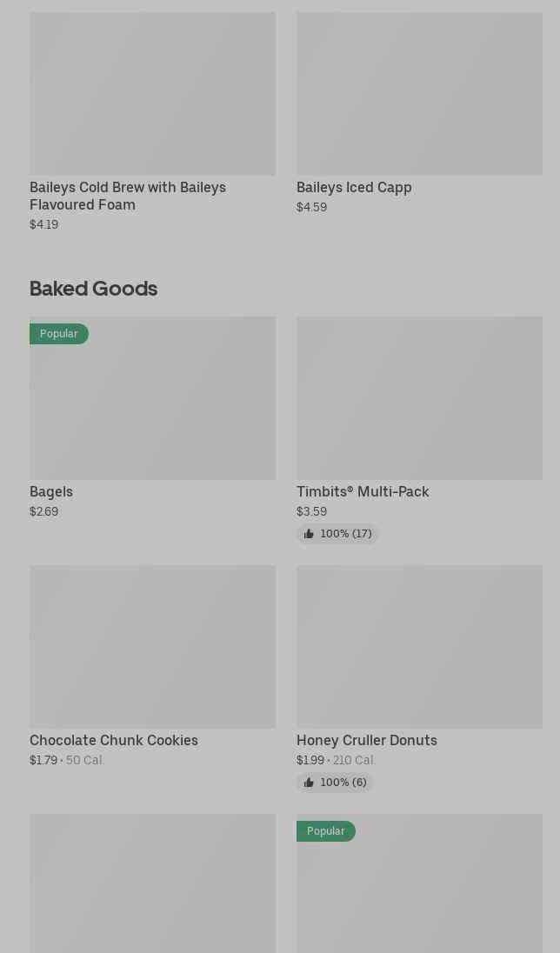Select the Timbits Multi-Pack product image
Screen dimensions: 560x953
pyautogui.click(x=419, y=397)
